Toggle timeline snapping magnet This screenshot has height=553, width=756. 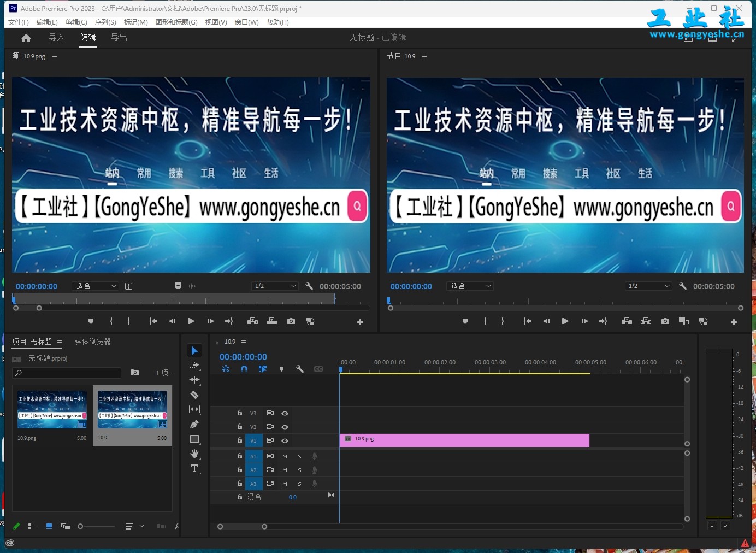pos(244,369)
